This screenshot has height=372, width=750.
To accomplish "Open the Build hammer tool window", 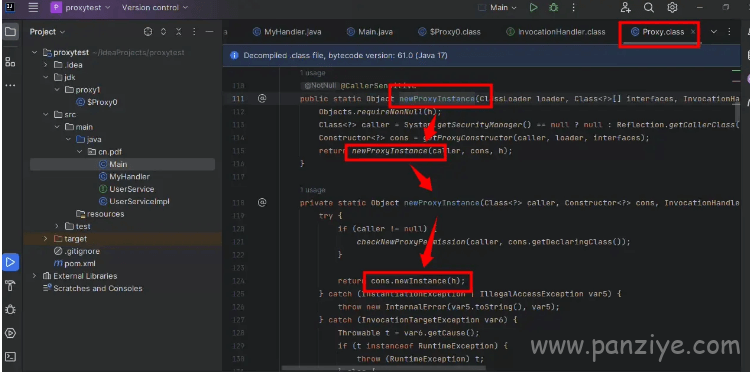I will [10, 286].
